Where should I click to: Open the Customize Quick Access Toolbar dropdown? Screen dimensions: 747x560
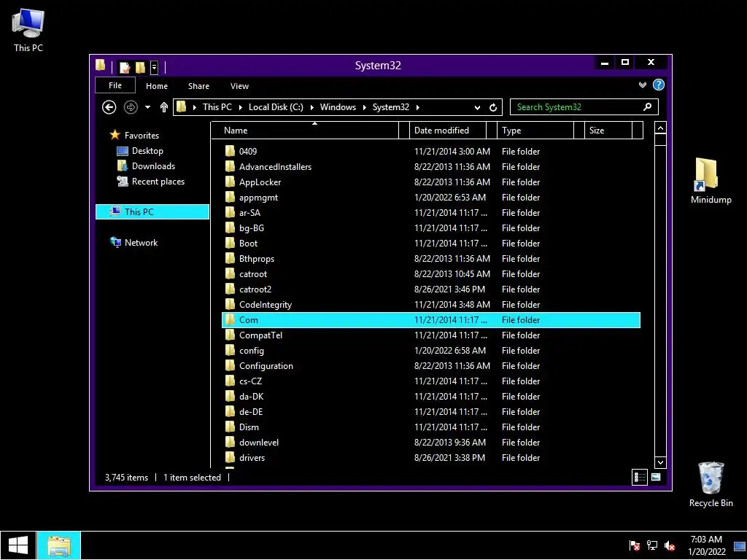154,68
